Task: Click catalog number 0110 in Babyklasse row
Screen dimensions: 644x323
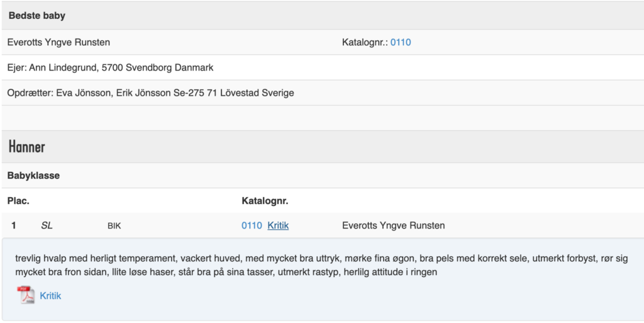Action: click(x=252, y=225)
